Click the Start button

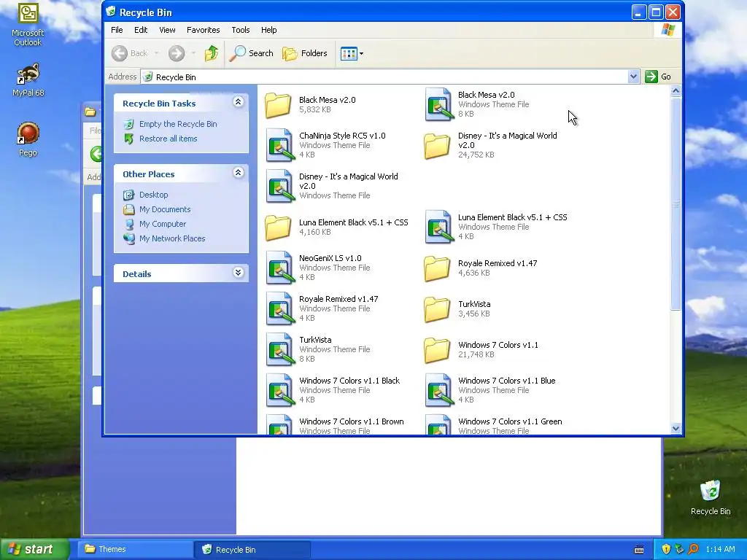[x=34, y=549]
